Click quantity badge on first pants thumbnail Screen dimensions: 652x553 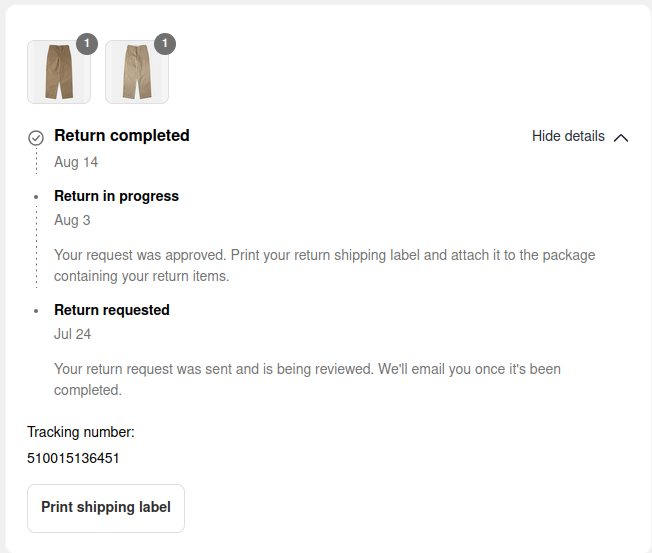point(87,44)
